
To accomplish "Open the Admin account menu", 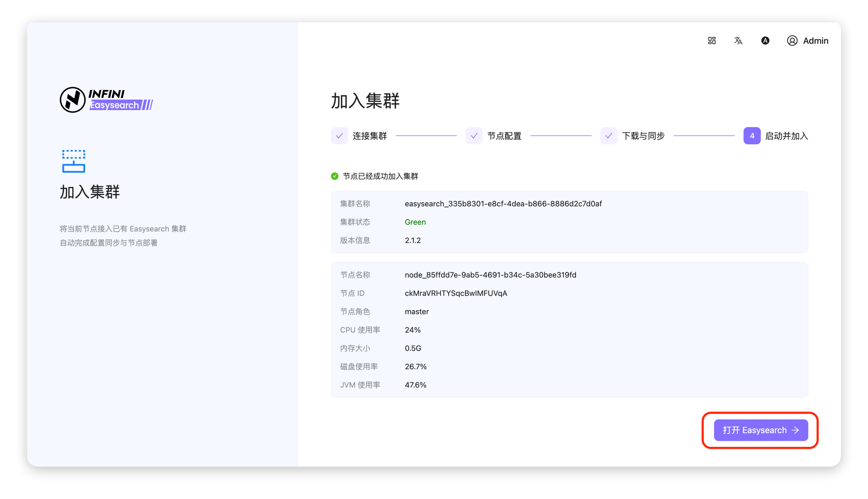I will [x=815, y=41].
